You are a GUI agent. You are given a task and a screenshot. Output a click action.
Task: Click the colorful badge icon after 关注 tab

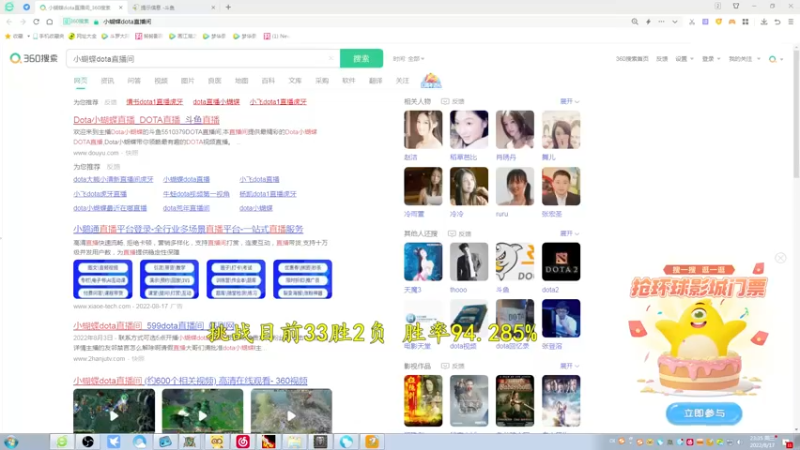pyautogui.click(x=431, y=80)
